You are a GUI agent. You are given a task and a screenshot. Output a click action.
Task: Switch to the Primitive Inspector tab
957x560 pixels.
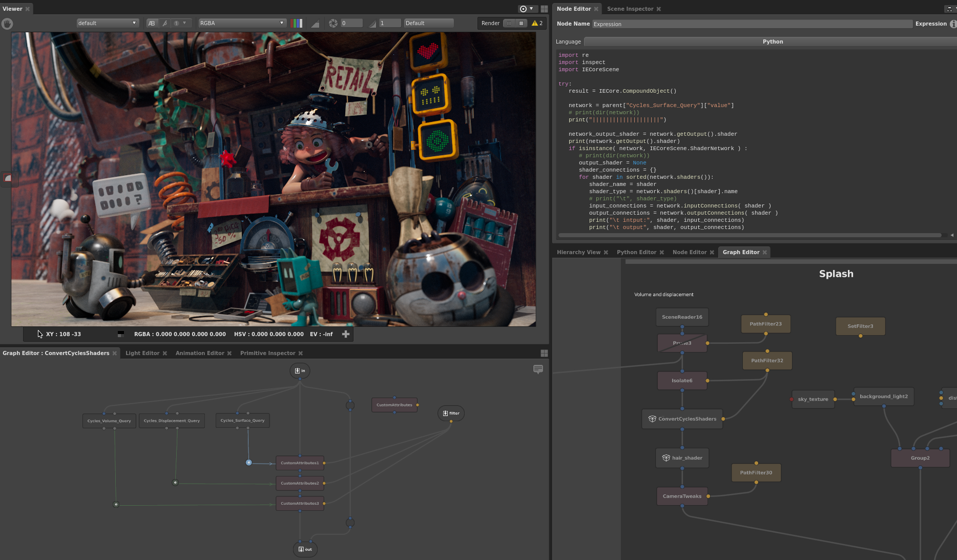(267, 353)
